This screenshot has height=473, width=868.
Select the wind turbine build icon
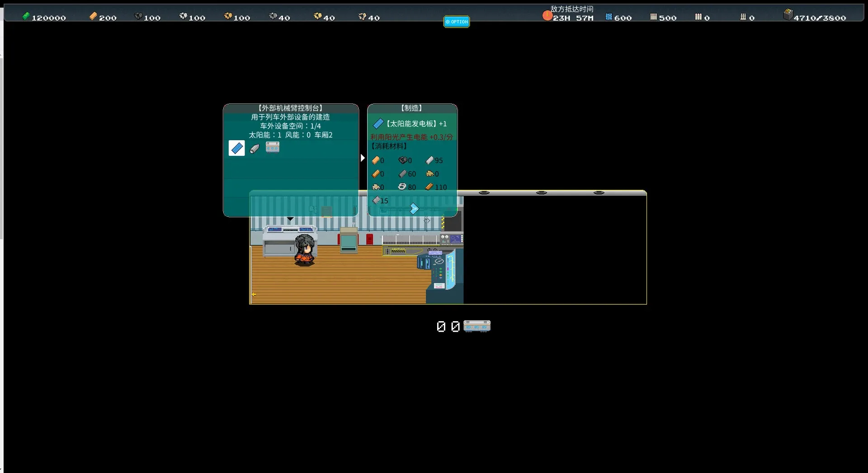click(255, 148)
